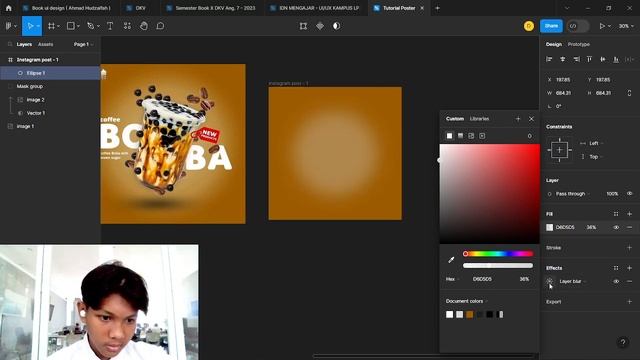
Task: Select the Frame tool
Action: (x=51, y=26)
